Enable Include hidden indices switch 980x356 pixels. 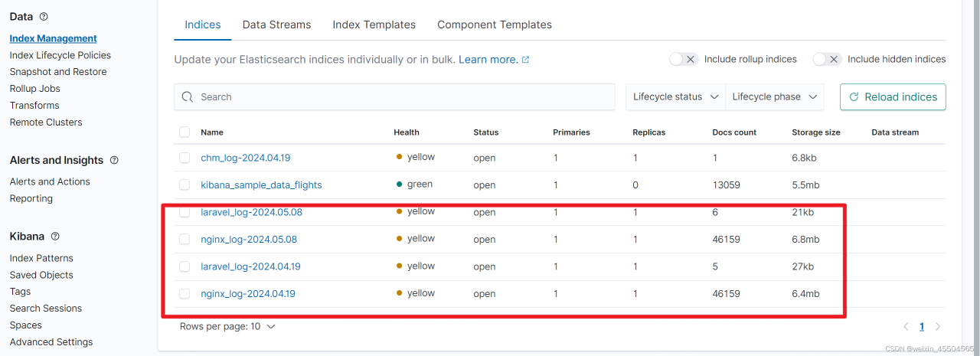coord(827,59)
